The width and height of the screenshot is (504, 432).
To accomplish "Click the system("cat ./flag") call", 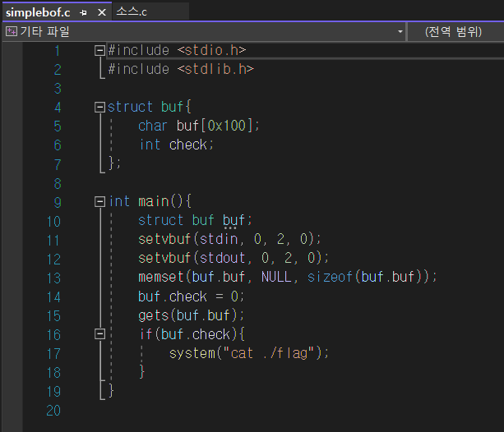I will coord(249,353).
